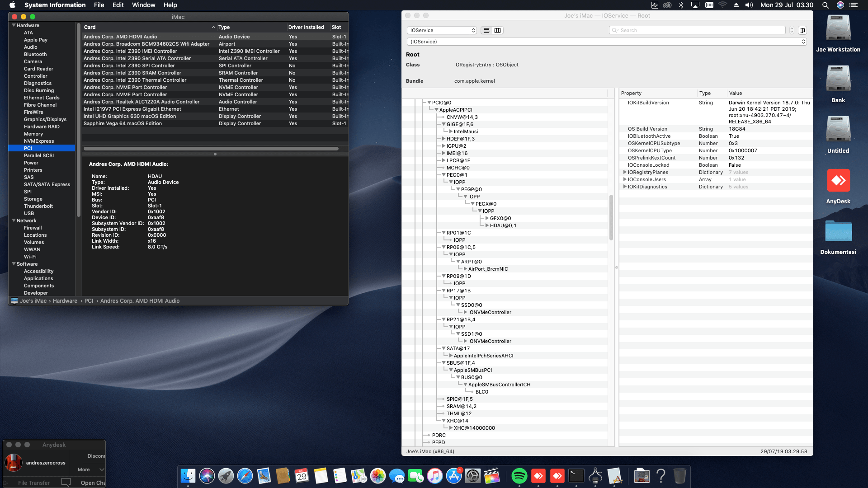
Task: Open Launchpad in the Dock
Action: click(226, 476)
